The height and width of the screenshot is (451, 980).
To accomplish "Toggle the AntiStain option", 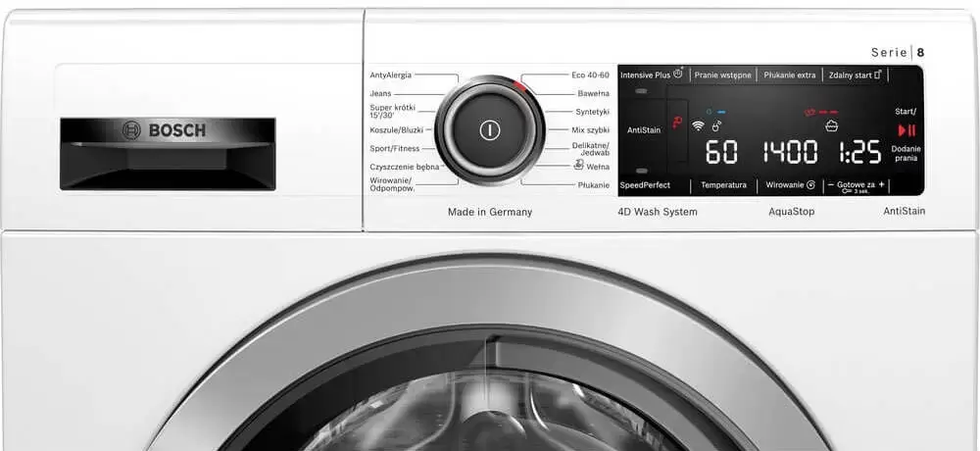I will [642, 129].
